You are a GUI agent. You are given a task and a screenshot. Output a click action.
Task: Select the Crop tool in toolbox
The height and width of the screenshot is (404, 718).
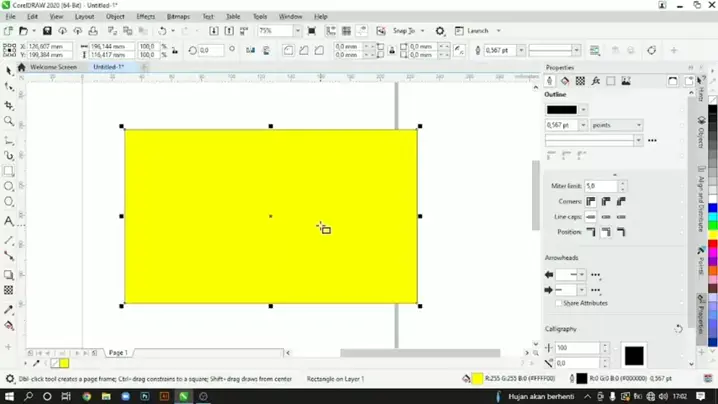pos(9,105)
